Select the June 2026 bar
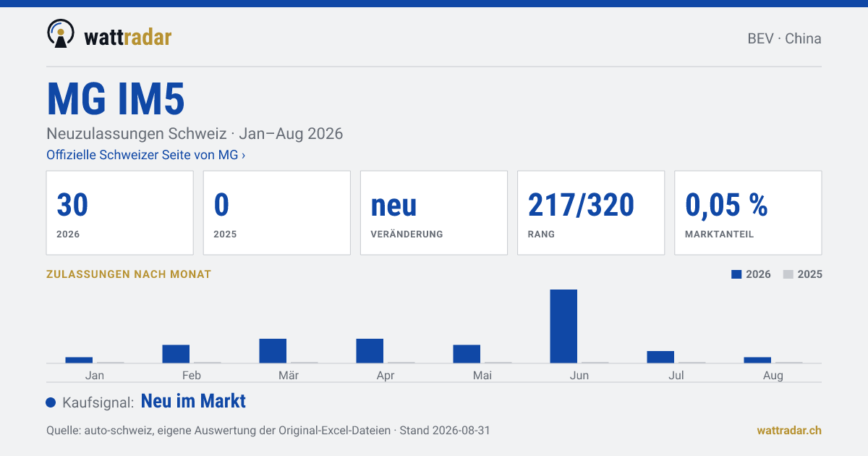This screenshot has width=868, height=456. click(x=563, y=326)
